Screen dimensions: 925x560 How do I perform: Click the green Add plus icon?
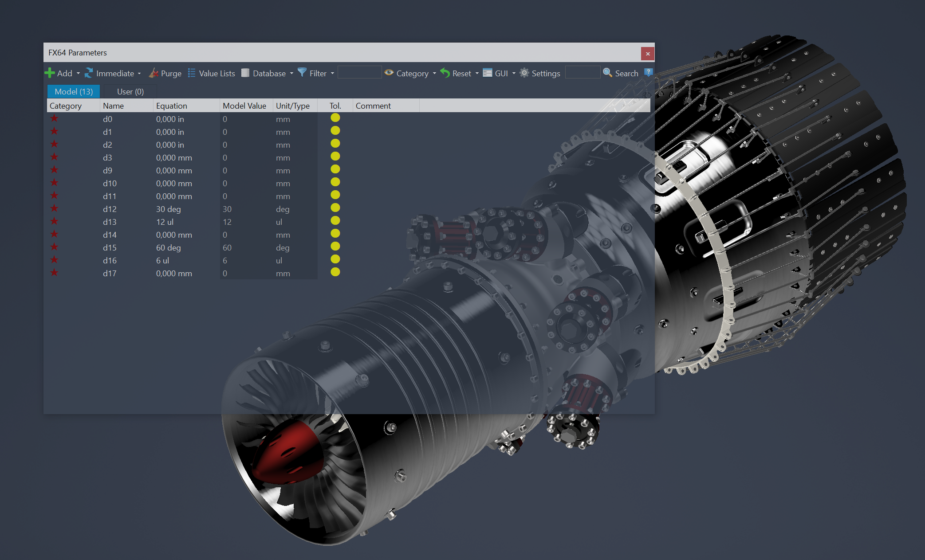click(50, 73)
